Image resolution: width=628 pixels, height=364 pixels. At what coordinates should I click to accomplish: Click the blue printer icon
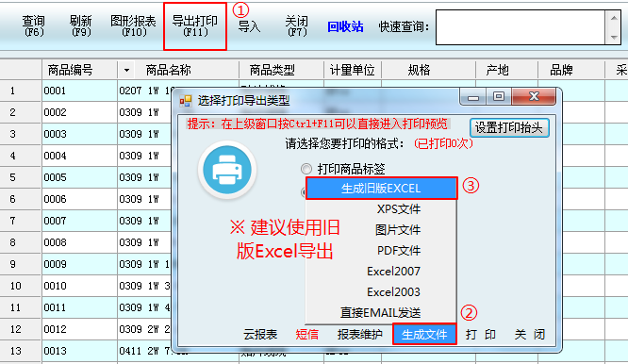(227, 170)
